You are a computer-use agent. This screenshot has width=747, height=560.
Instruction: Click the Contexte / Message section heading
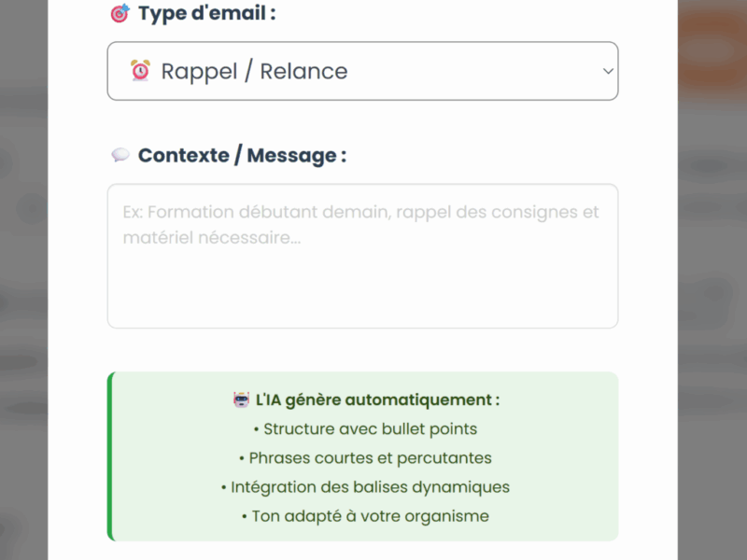[x=243, y=154]
